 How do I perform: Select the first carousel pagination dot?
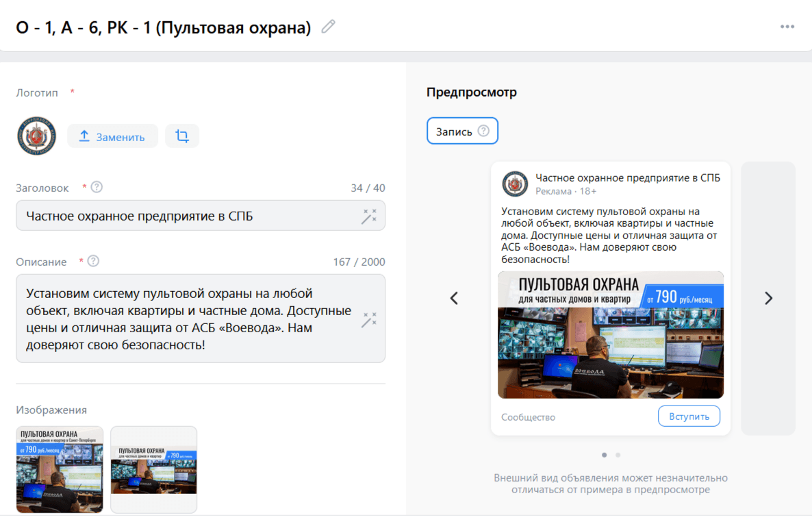click(x=605, y=455)
